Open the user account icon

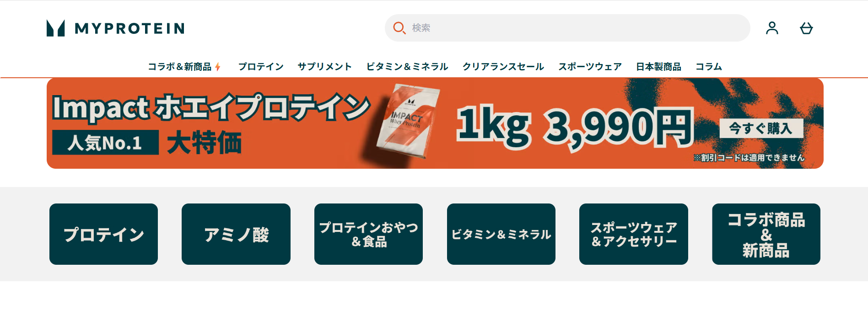(x=772, y=28)
